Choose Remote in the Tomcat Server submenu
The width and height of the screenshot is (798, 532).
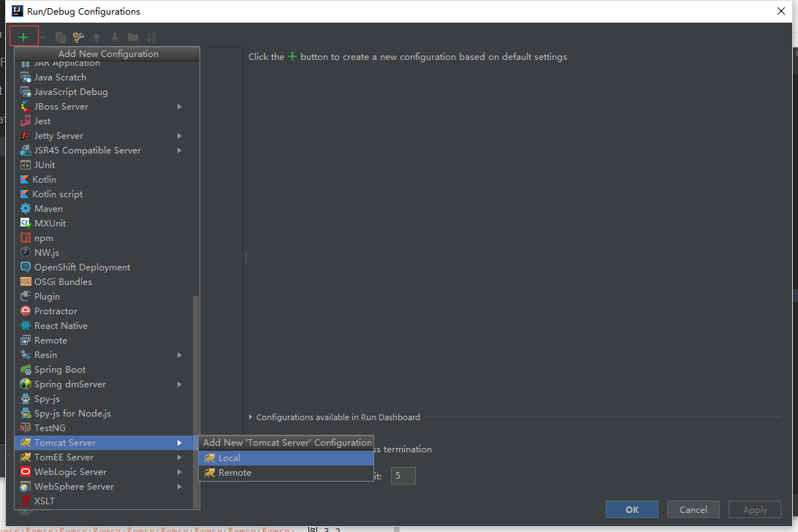tap(286, 473)
